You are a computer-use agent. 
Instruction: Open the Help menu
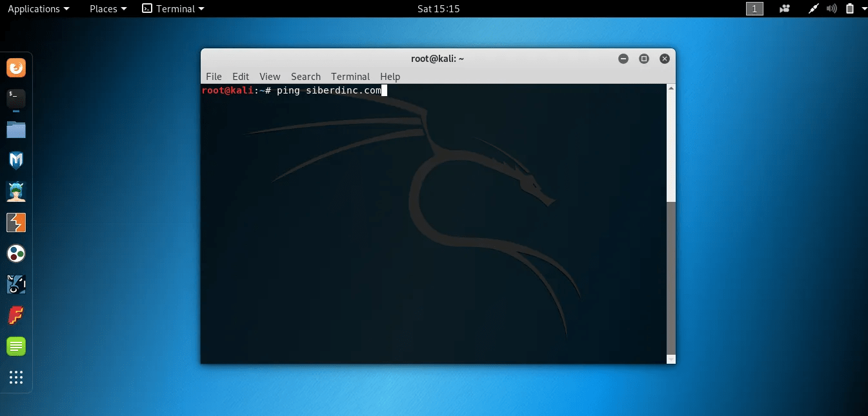tap(390, 76)
